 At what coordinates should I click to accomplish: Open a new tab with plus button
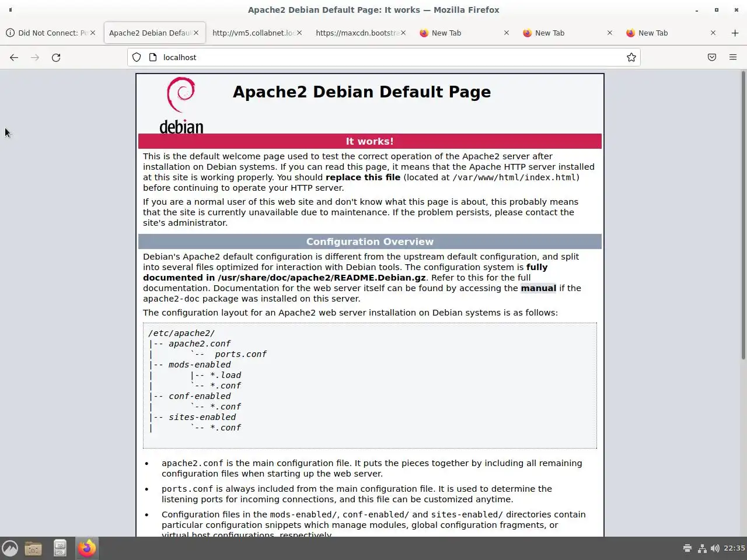[x=735, y=33]
